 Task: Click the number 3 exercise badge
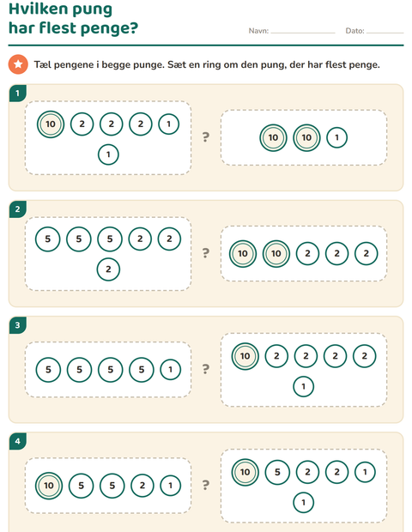18,325
